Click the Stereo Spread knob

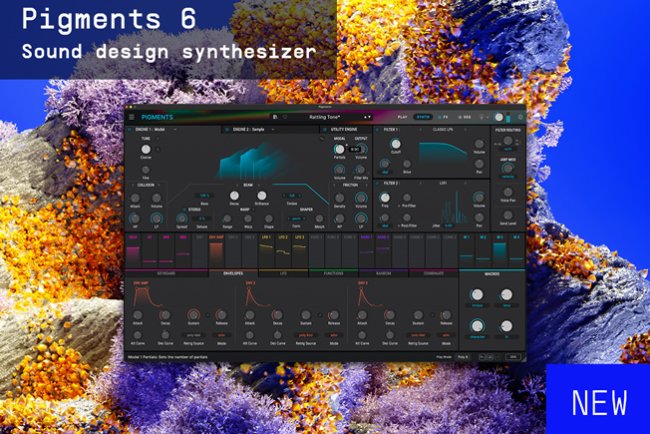pos(182,218)
